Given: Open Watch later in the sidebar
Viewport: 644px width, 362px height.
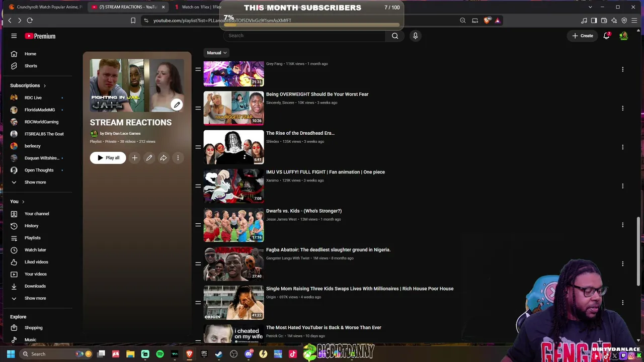Looking at the screenshot, I should [x=35, y=250].
